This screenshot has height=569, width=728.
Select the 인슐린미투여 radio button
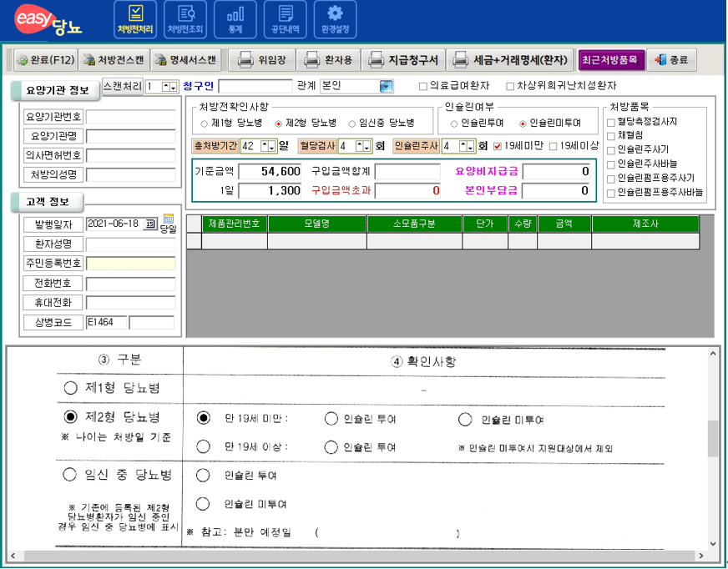point(523,124)
